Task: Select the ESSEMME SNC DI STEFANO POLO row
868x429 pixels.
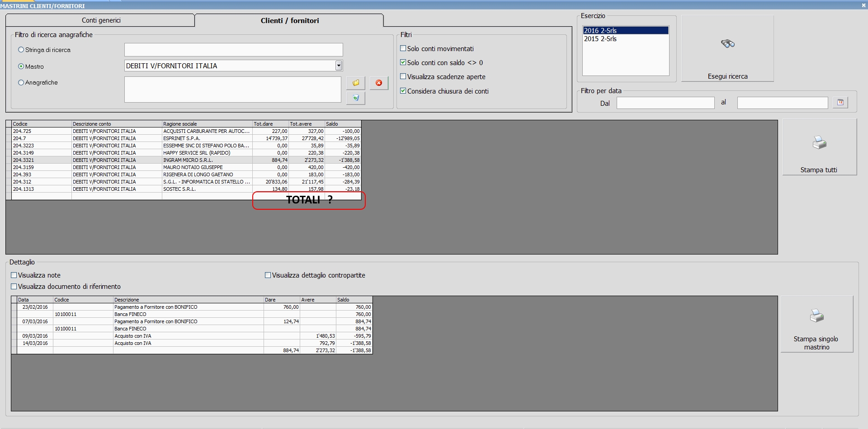Action: 184,146
